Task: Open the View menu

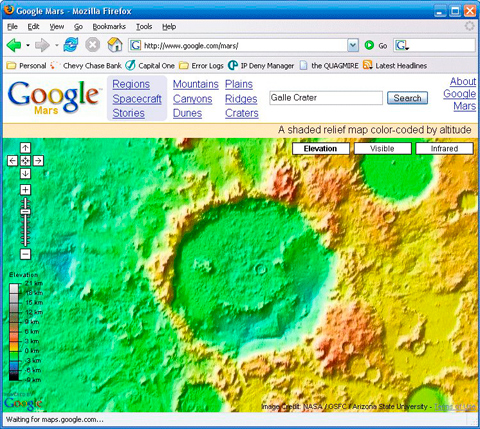Action: coord(57,27)
